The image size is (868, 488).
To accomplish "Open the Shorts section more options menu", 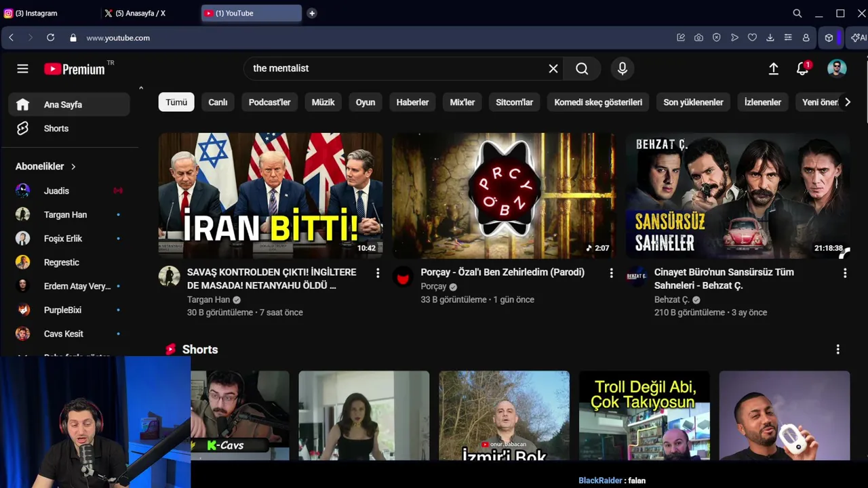I will (x=837, y=349).
